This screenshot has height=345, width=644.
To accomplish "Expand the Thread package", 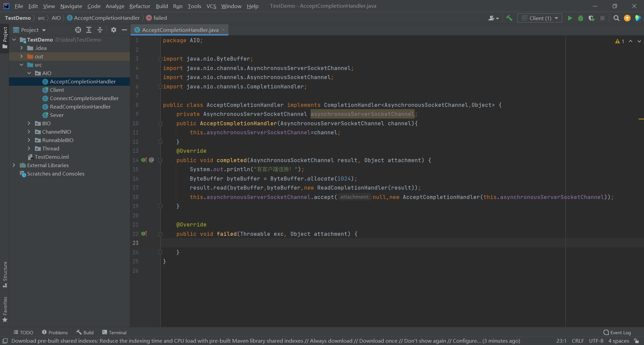I will 29,148.
